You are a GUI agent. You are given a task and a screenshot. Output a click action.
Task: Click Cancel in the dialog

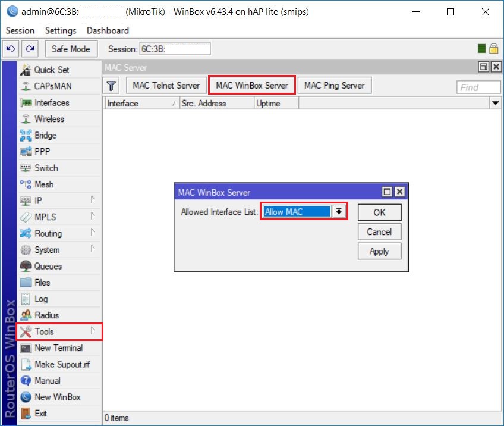tap(380, 232)
